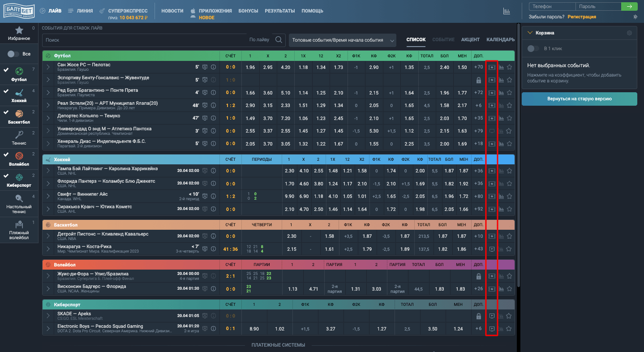The image size is (644, 352).
Task: Open match broadcast icon for Сан Жосе РС — Пелотас
Action: (x=492, y=67)
